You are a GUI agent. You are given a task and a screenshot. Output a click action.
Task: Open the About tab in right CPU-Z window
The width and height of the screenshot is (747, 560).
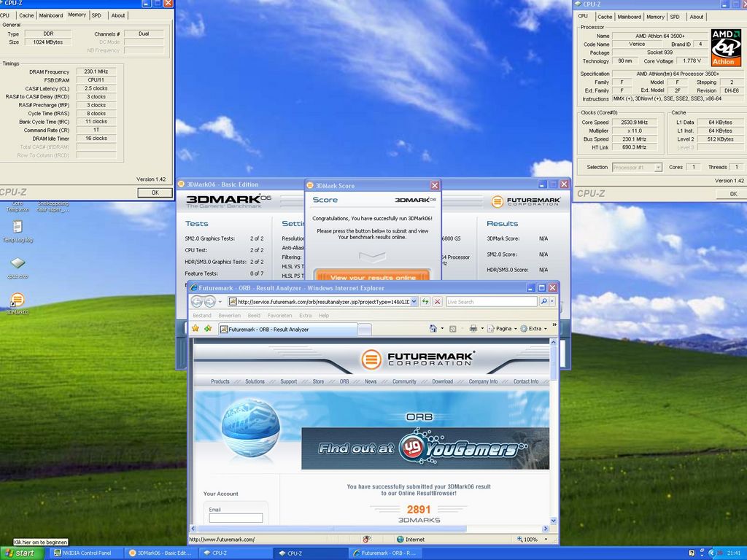[x=696, y=17]
